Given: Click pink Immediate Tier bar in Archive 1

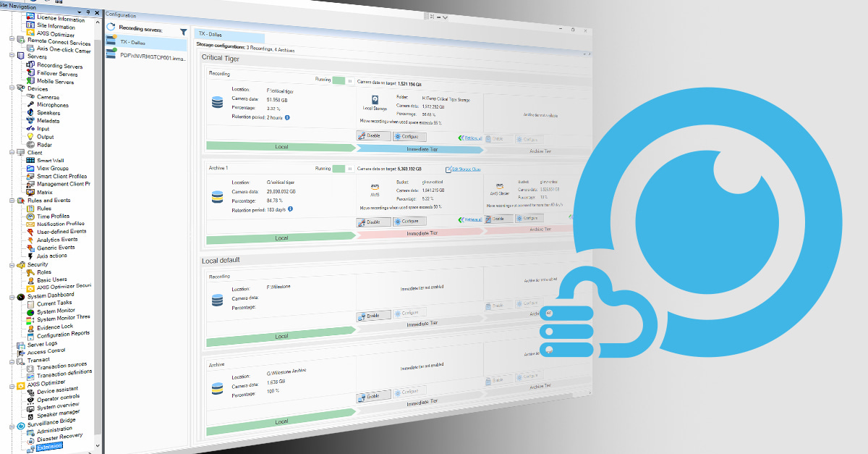Looking at the screenshot, I should [422, 232].
